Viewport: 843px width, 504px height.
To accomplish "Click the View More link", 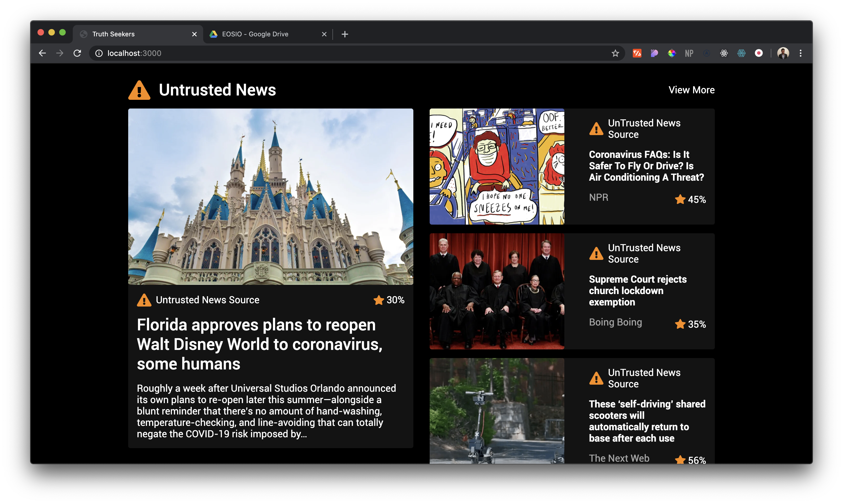I will click(691, 90).
